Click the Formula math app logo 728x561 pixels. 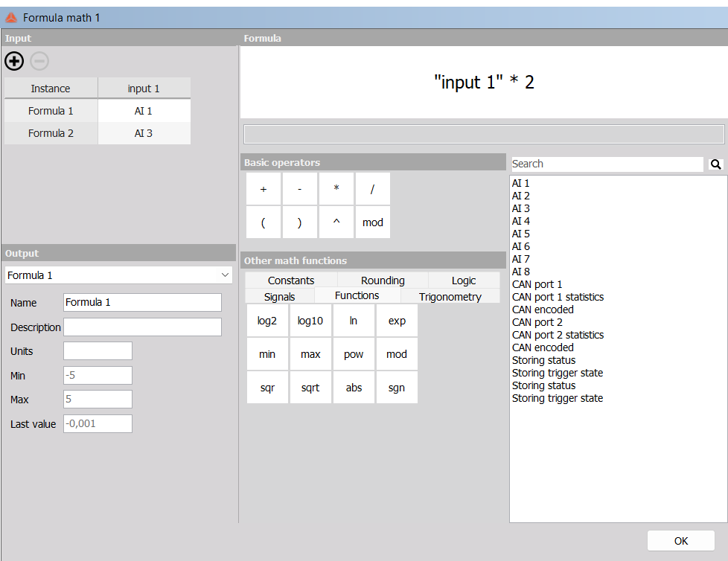click(10, 18)
